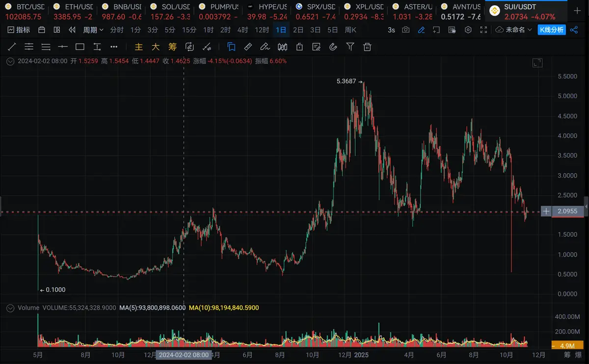Viewport: 589px width, 364px height.
Task: Click the image hide icon in toolbar
Action: click(x=452, y=30)
